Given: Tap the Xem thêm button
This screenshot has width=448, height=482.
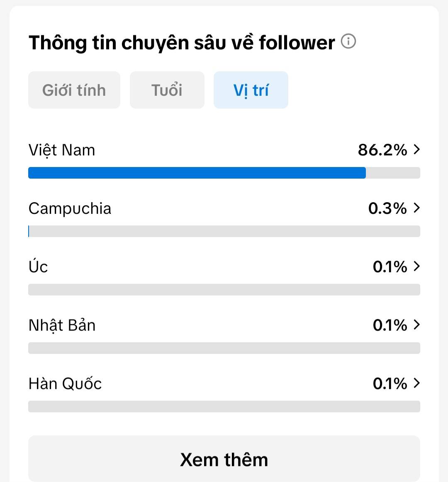Looking at the screenshot, I should click(224, 459).
